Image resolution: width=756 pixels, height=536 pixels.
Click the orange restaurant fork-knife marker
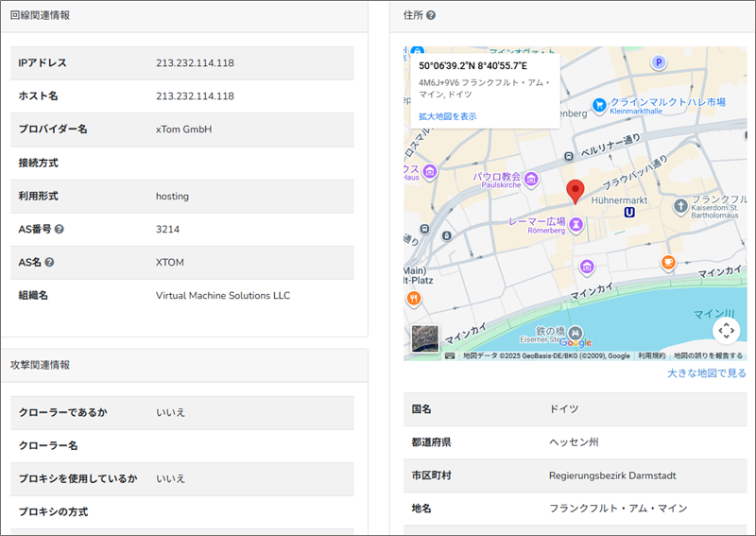coord(414,299)
